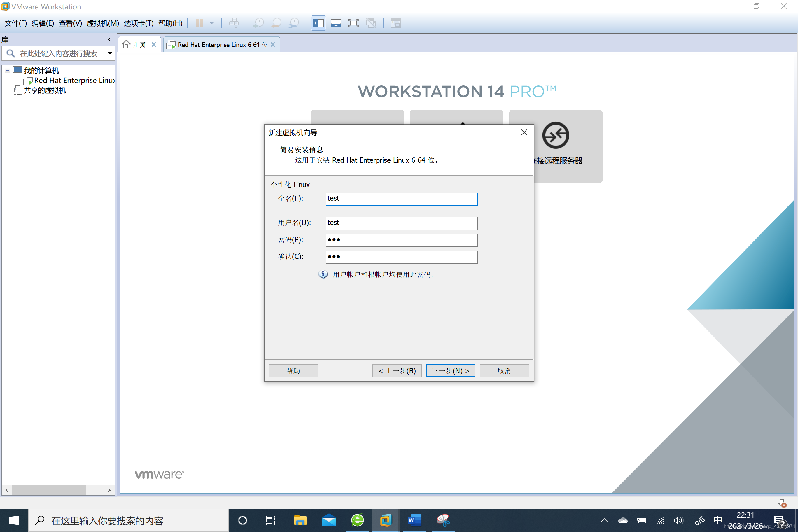Toggle the library sidebar view icon
Viewport: 798px width, 532px height.
tap(318, 23)
